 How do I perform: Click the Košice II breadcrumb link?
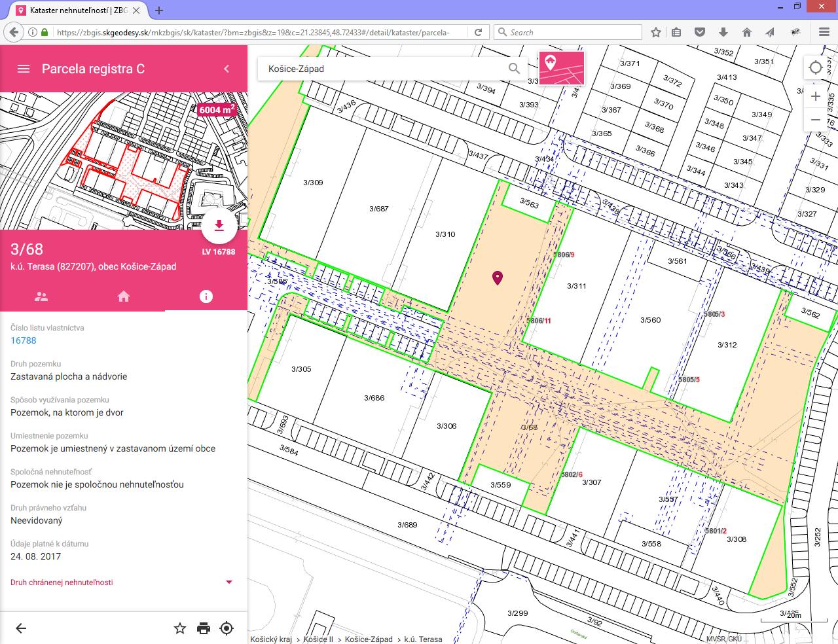pyautogui.click(x=319, y=639)
